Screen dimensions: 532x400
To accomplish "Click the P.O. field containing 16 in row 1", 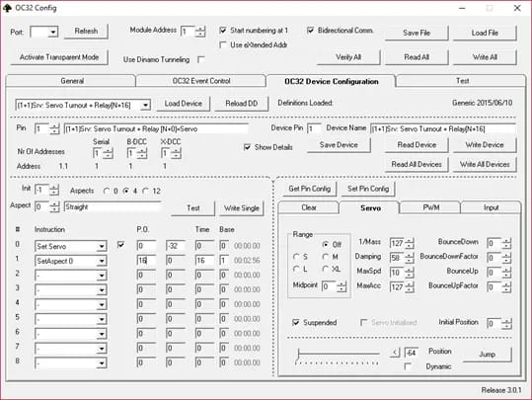I will pos(146,261).
